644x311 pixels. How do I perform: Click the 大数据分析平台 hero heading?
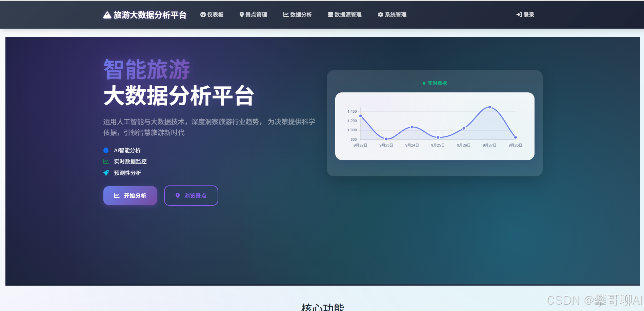[x=179, y=96]
